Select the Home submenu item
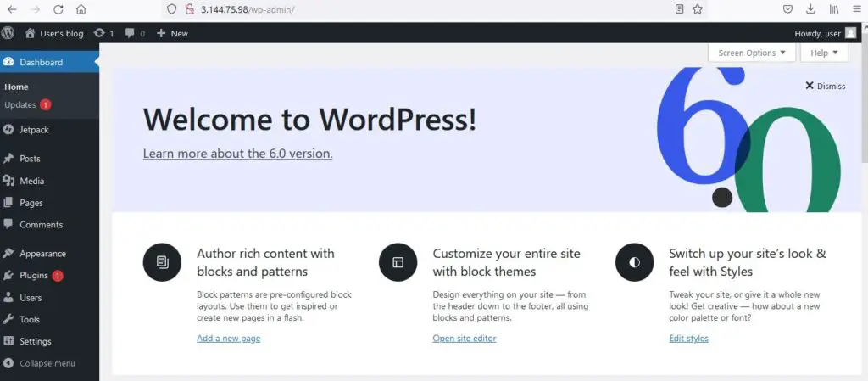This screenshot has height=381, width=868. (x=17, y=87)
